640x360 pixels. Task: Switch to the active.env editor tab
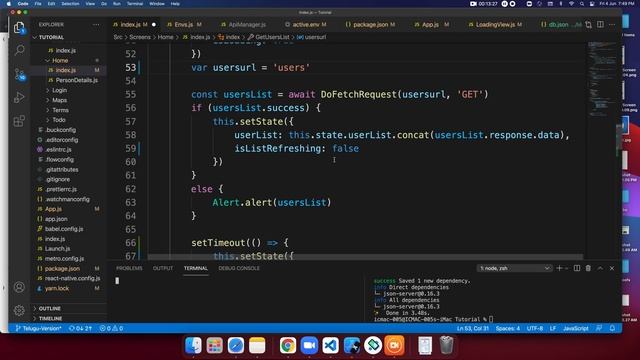point(306,24)
